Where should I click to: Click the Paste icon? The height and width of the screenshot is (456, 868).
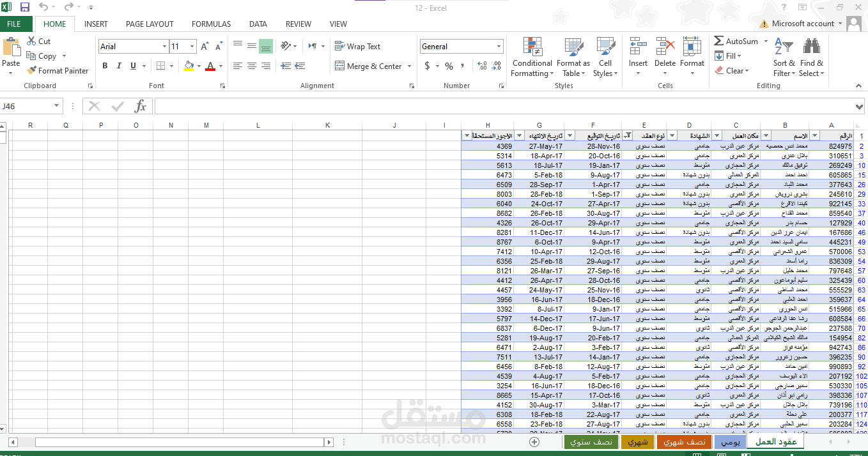(12, 47)
